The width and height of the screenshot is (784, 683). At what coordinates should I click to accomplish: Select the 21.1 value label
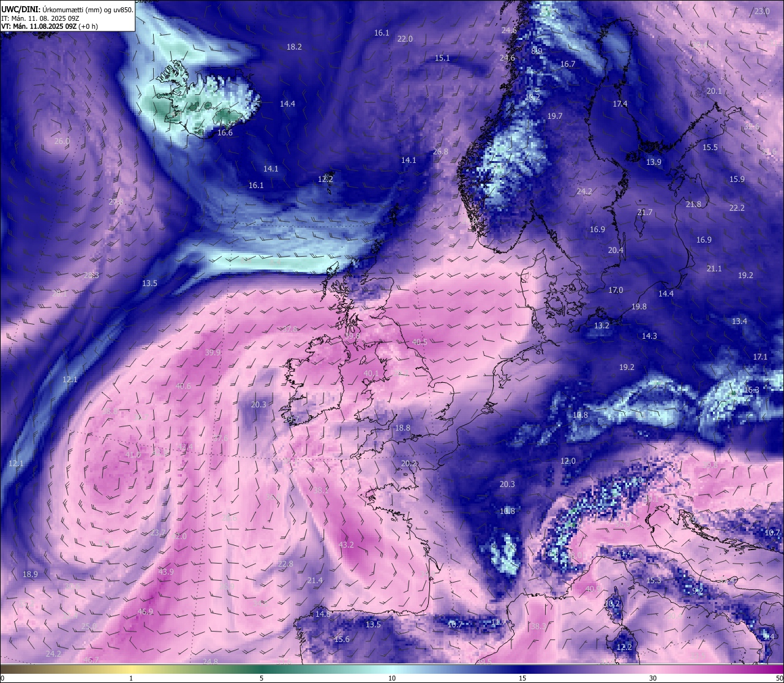pyautogui.click(x=714, y=268)
